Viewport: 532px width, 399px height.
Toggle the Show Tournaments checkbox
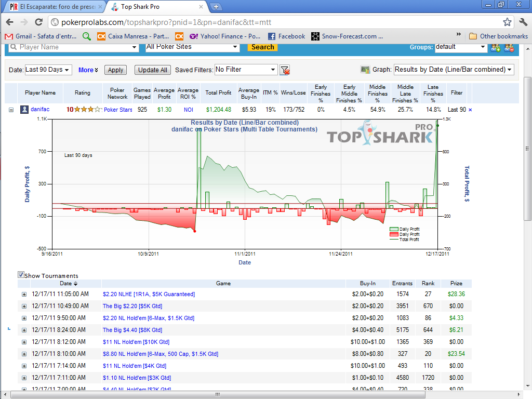point(21,275)
